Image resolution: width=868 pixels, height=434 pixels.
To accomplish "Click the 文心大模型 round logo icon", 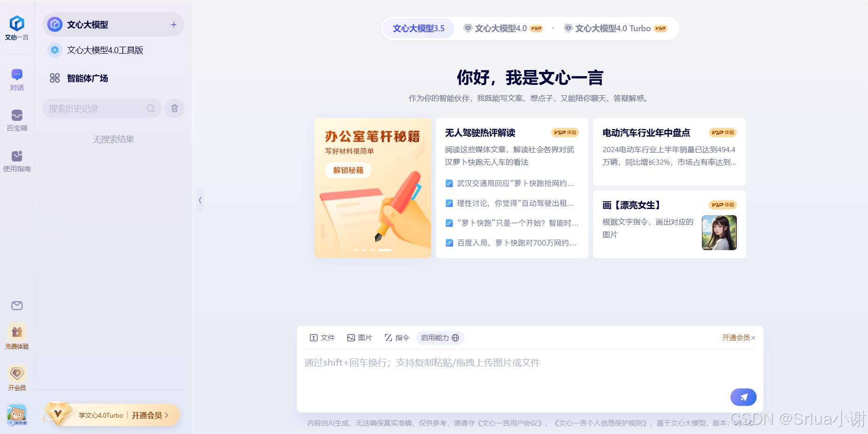I will [55, 24].
